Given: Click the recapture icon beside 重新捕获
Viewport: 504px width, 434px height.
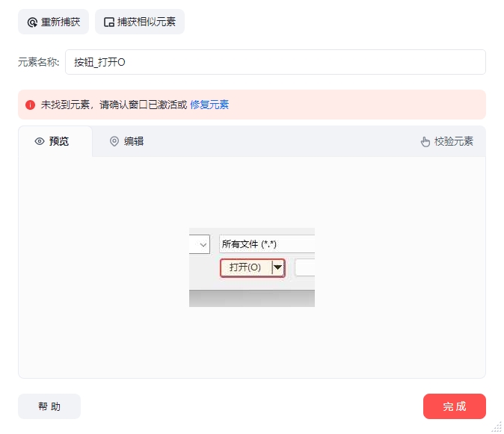Looking at the screenshot, I should [x=32, y=22].
